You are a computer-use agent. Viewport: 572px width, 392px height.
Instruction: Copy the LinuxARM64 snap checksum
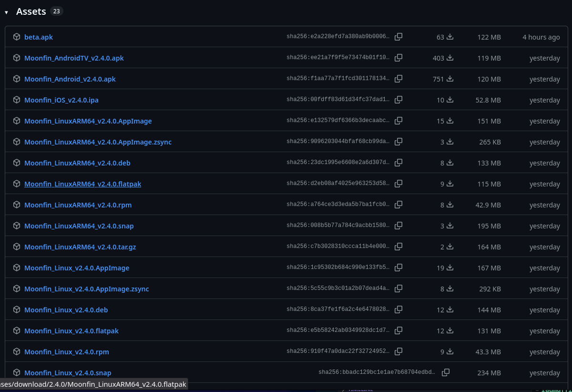pyautogui.click(x=398, y=226)
